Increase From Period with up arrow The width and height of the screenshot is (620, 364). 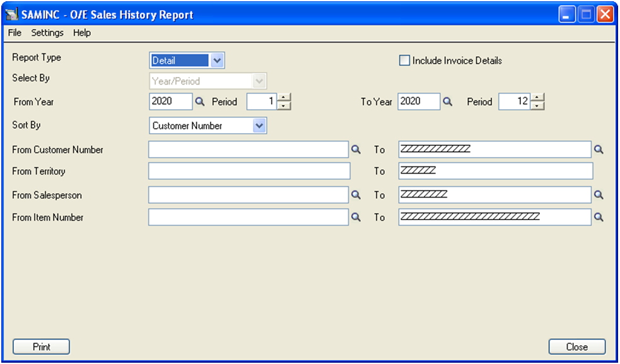[x=284, y=97]
